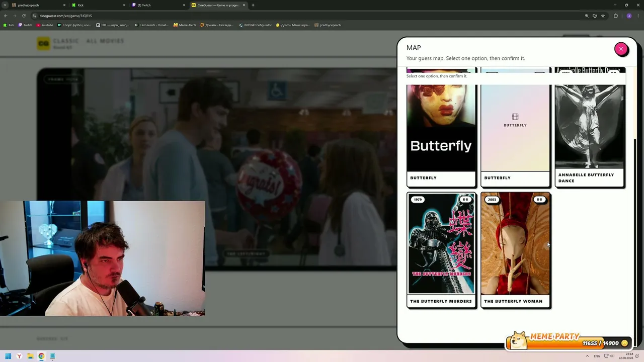
Task: Open the Kick bookmark
Action: (9, 25)
